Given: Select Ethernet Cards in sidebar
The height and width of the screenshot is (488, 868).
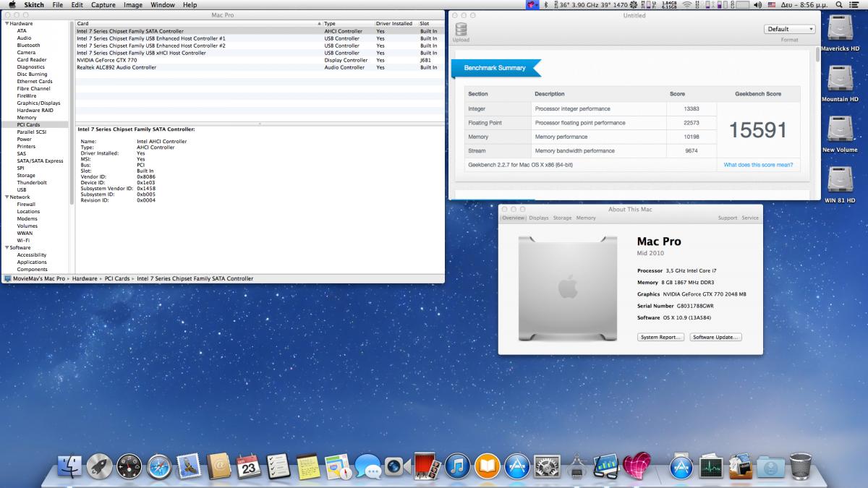Looking at the screenshot, I should tap(35, 81).
